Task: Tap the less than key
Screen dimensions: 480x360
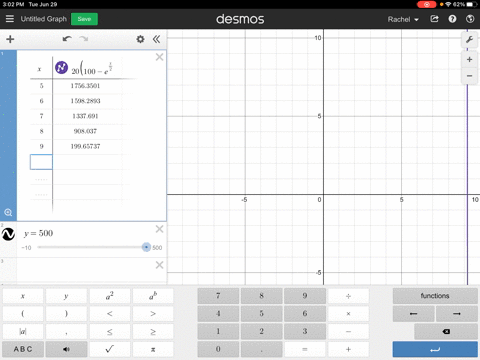Action: tap(110, 314)
